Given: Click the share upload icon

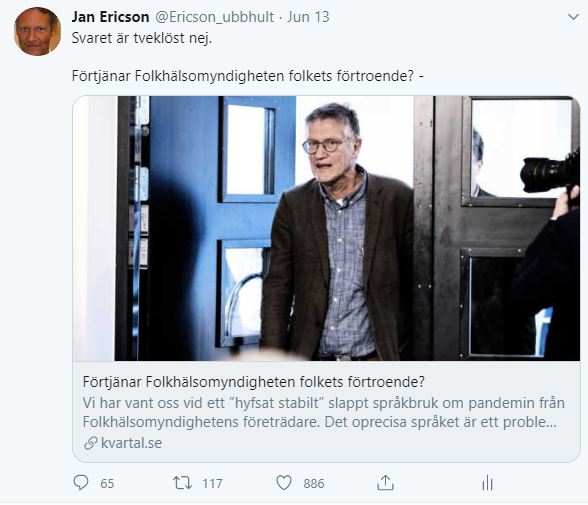Looking at the screenshot, I should click(x=385, y=483).
